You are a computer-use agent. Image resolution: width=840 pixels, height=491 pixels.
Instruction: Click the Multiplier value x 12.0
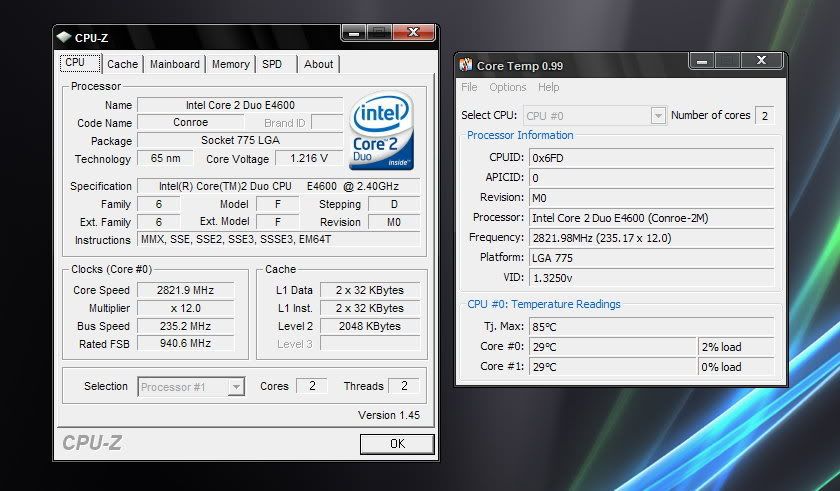185,308
